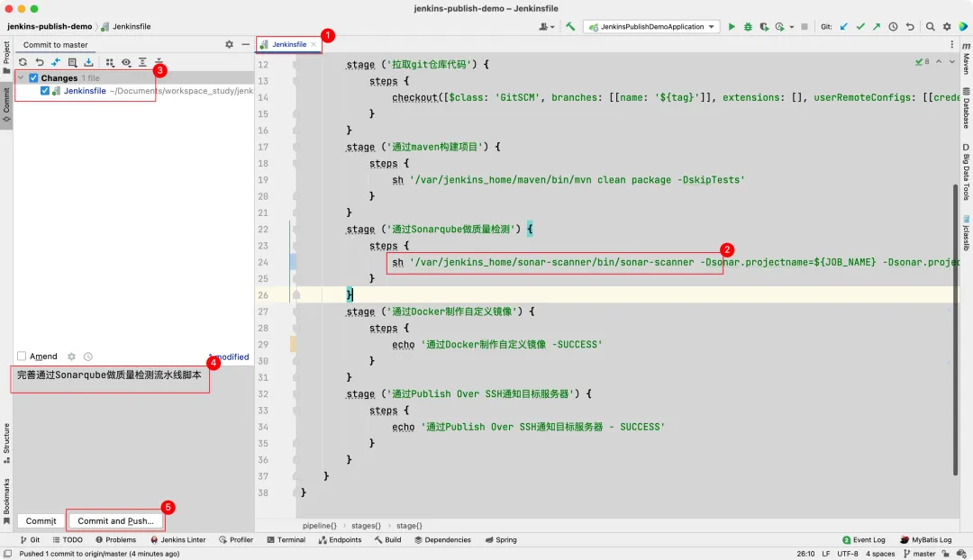Click UTF-8 encoding in status bar
The image size is (973, 560).
pos(848,554)
